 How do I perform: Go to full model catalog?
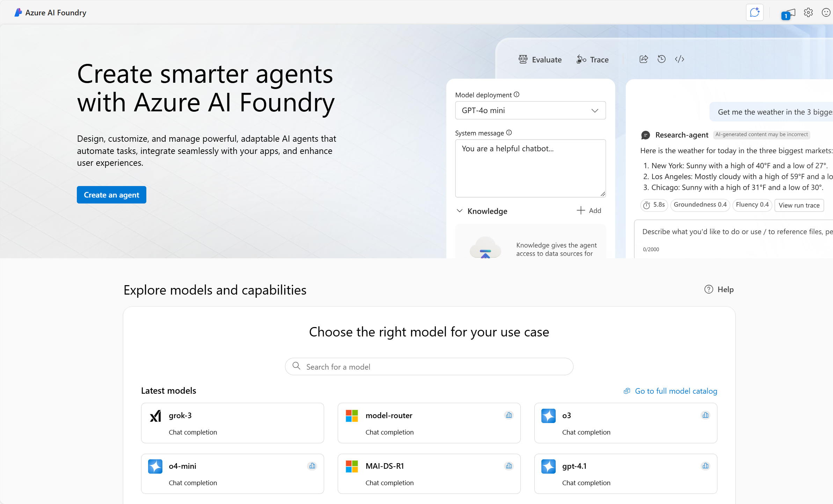click(x=675, y=391)
